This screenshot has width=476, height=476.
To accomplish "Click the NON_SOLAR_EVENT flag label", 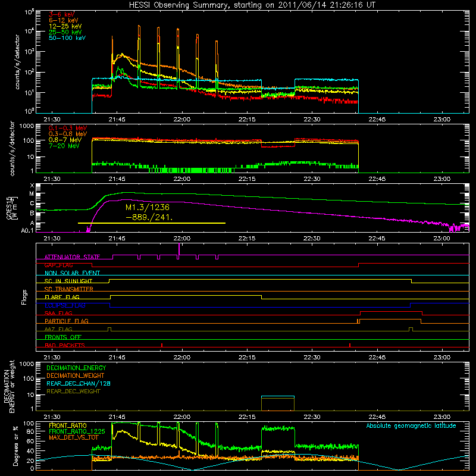I will click(x=72, y=273).
